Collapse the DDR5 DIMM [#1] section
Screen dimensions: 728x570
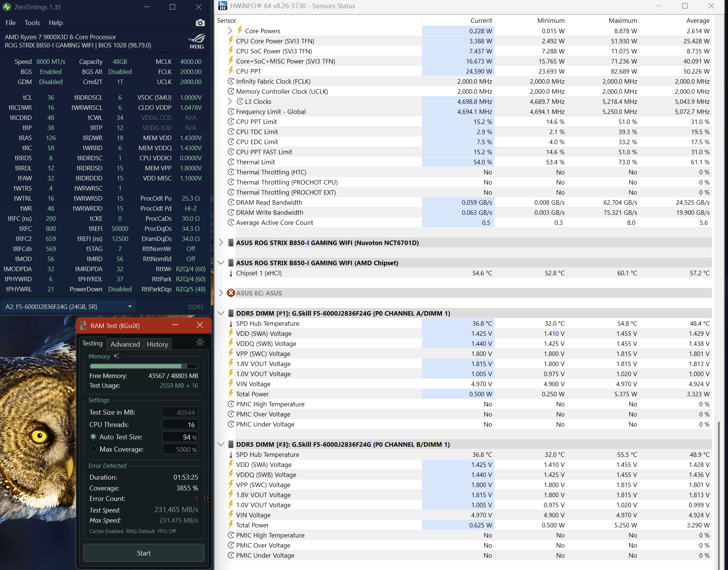[x=221, y=313]
